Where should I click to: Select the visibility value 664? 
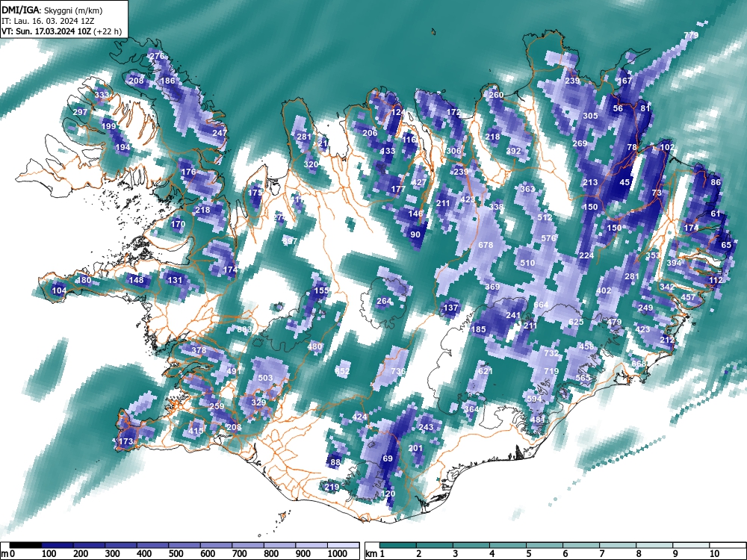tap(541, 305)
